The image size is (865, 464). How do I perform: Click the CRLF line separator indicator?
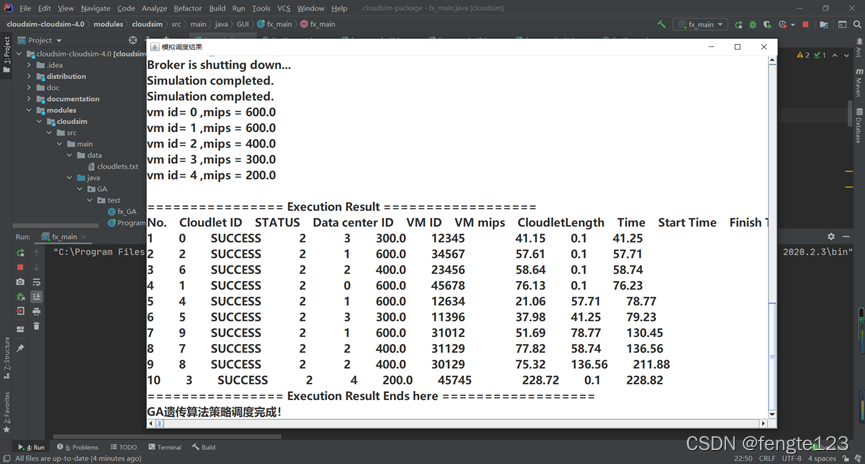(x=767, y=458)
